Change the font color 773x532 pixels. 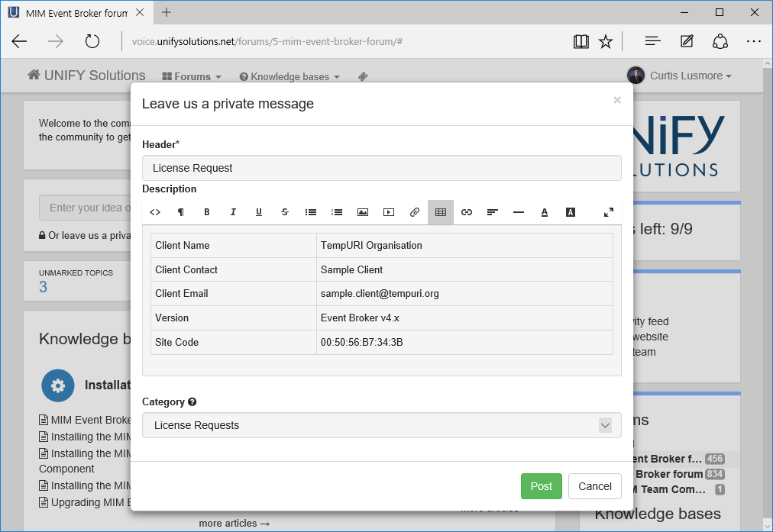tap(545, 212)
